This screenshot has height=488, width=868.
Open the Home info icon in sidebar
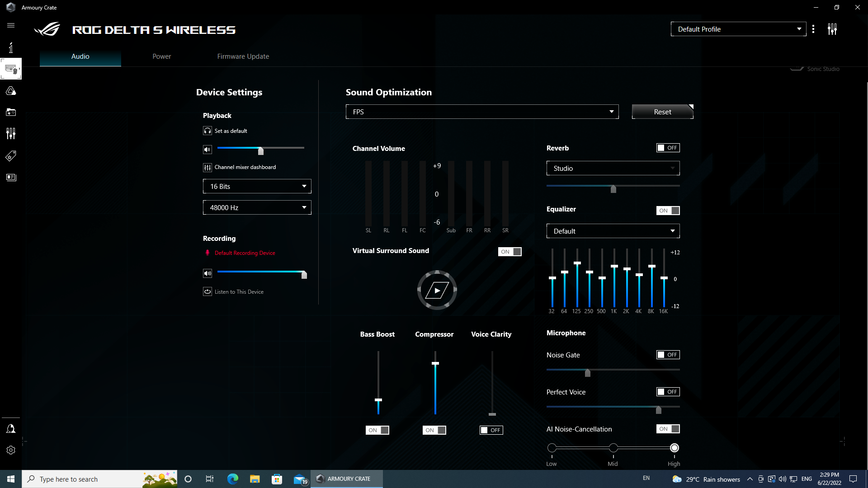point(11,47)
